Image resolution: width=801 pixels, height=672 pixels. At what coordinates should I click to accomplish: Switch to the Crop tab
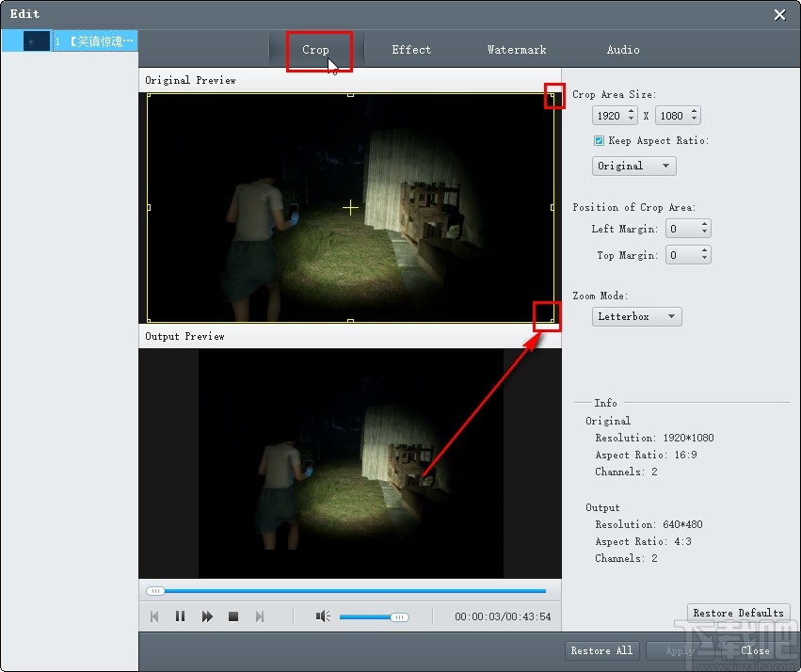315,50
